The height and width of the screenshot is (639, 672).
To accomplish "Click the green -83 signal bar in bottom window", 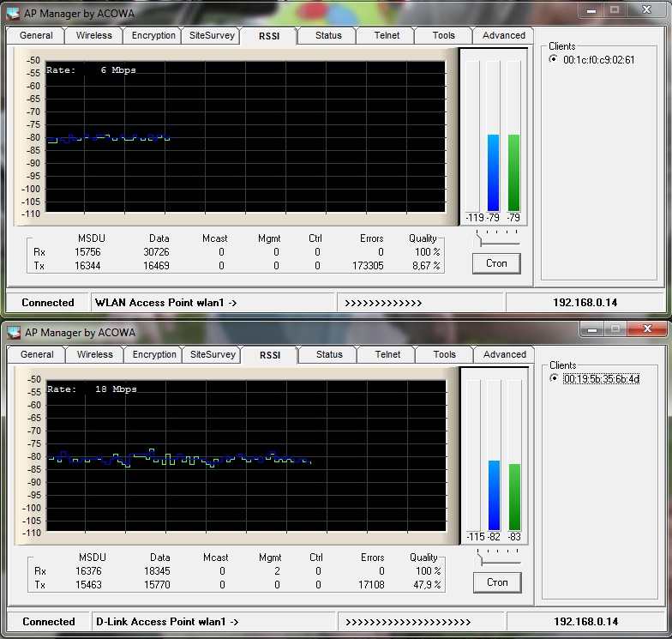I will [514, 497].
